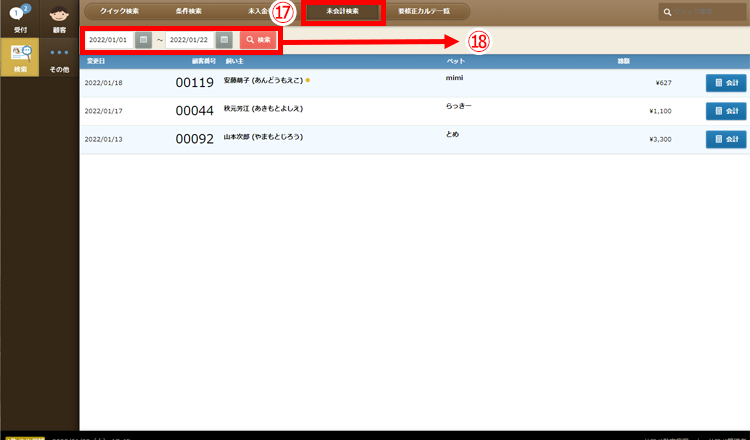The width and height of the screenshot is (750, 440).
Task: Select the 検索 search sidebar icon
Action: coord(20,57)
